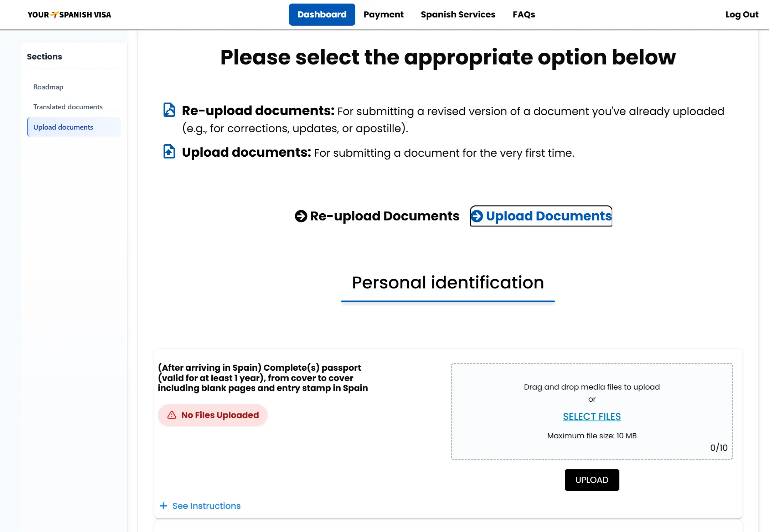Go to the Payment page
The image size is (769, 532).
click(x=383, y=15)
